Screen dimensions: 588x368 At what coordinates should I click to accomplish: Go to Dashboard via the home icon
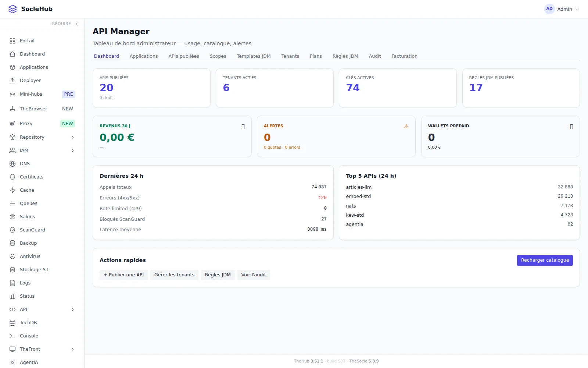[12, 54]
